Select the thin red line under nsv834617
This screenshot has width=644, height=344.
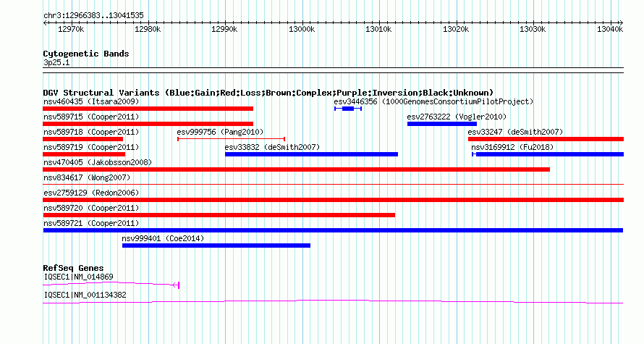click(x=333, y=185)
